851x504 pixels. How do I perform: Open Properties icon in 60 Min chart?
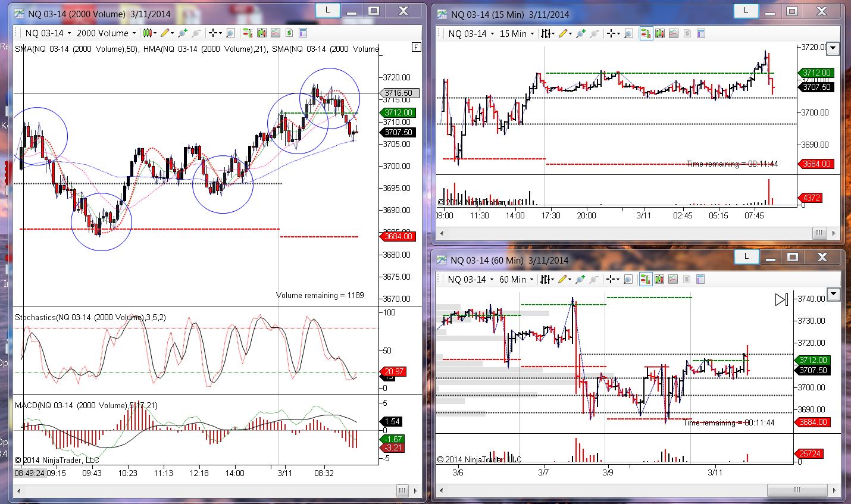click(x=700, y=279)
